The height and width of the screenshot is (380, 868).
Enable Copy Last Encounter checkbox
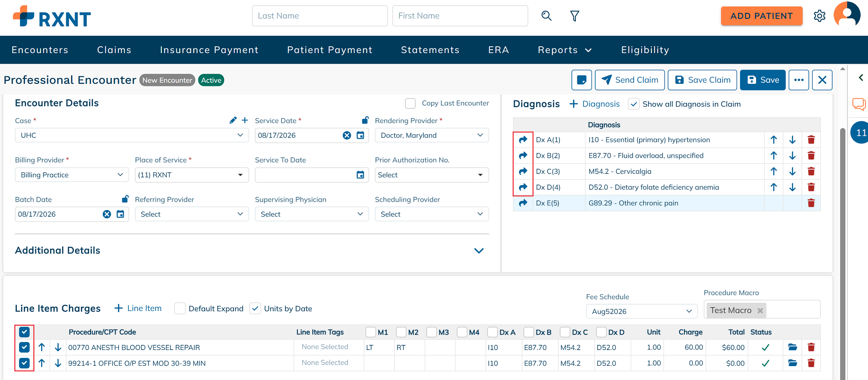coord(410,104)
